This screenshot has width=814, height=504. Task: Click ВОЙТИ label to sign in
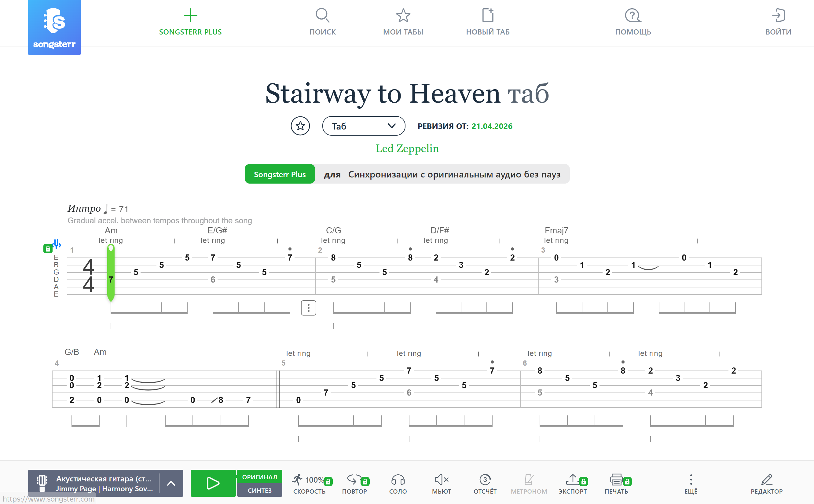[778, 32]
